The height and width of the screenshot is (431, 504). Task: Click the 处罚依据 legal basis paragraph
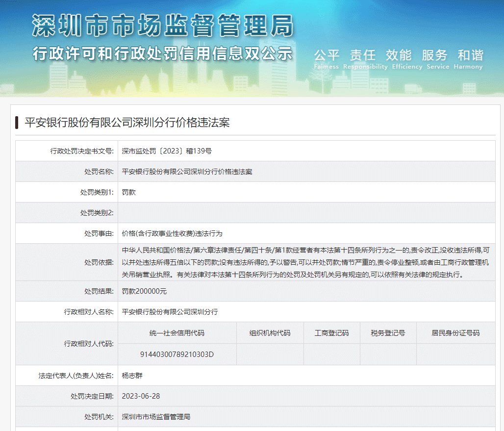tap(305, 262)
